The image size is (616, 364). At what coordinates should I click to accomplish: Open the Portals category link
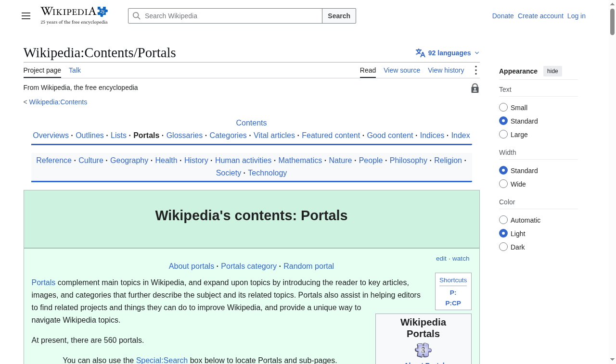click(x=249, y=266)
